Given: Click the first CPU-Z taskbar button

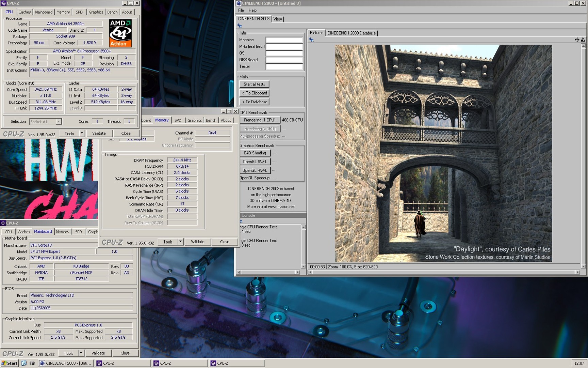Looking at the screenshot, I should pyautogui.click(x=122, y=363).
